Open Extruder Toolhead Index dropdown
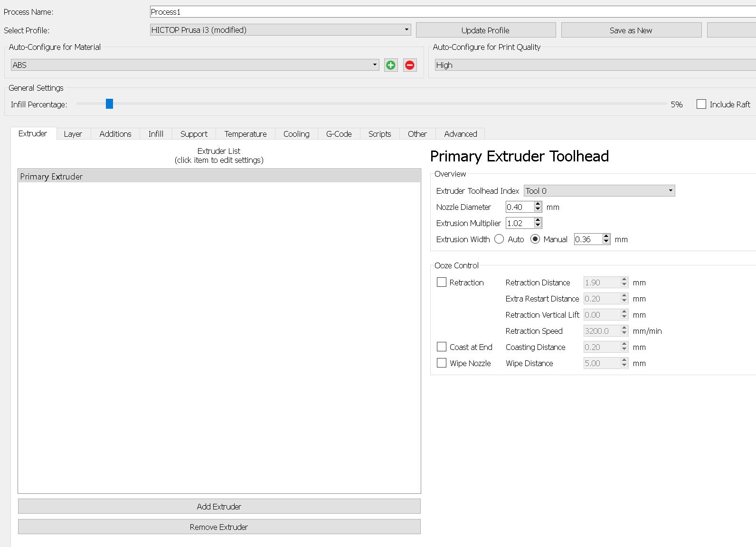Image resolution: width=756 pixels, height=547 pixels. tap(599, 191)
